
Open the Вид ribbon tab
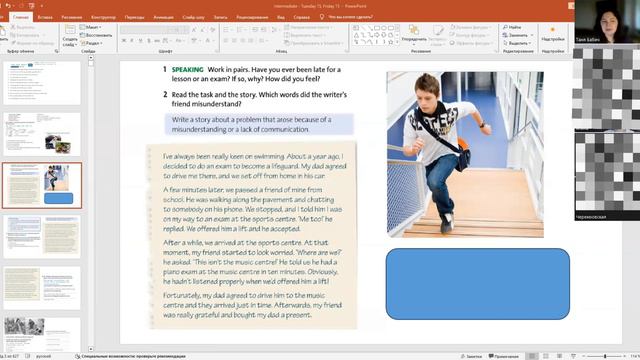[x=281, y=17]
